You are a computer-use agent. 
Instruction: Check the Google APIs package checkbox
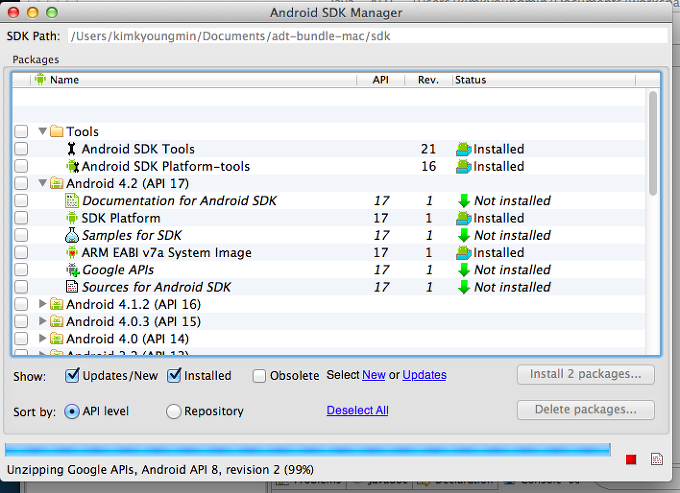point(21,270)
